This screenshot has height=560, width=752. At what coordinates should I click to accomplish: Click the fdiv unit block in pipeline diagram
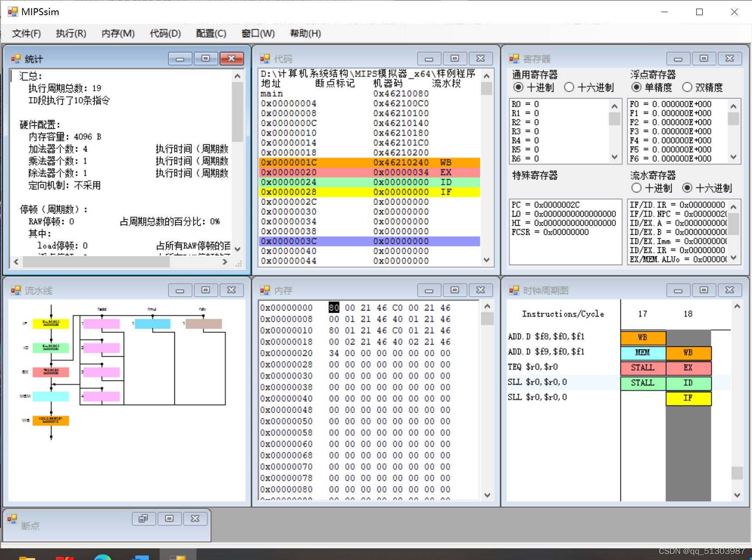[203, 323]
